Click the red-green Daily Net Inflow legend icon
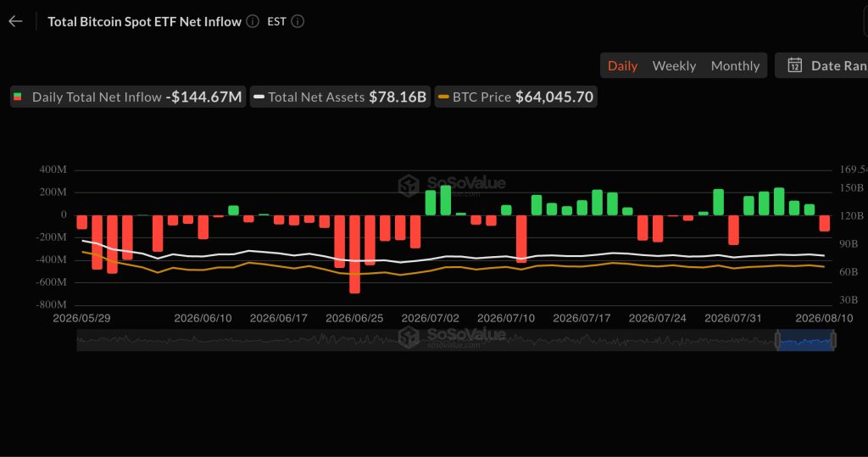The height and width of the screenshot is (457, 868). pyautogui.click(x=18, y=97)
